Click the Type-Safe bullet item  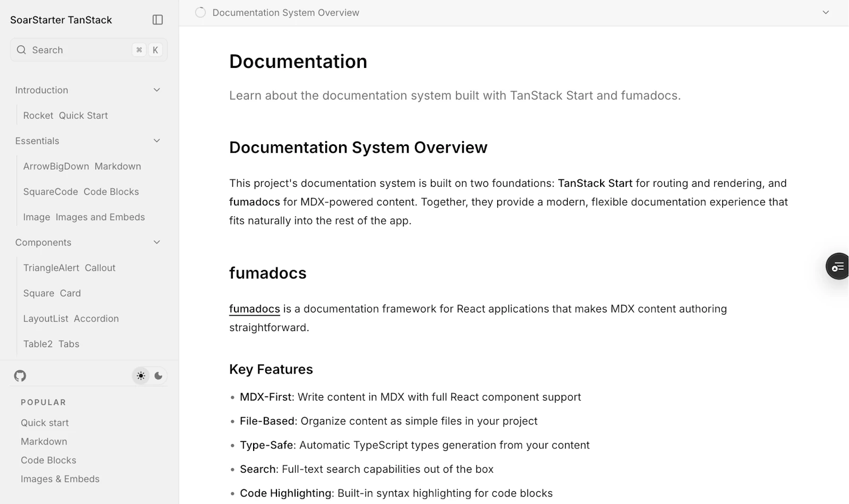[x=414, y=445]
